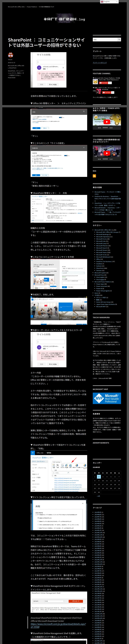Click the TAICHI author avatar image

[x=10, y=55]
